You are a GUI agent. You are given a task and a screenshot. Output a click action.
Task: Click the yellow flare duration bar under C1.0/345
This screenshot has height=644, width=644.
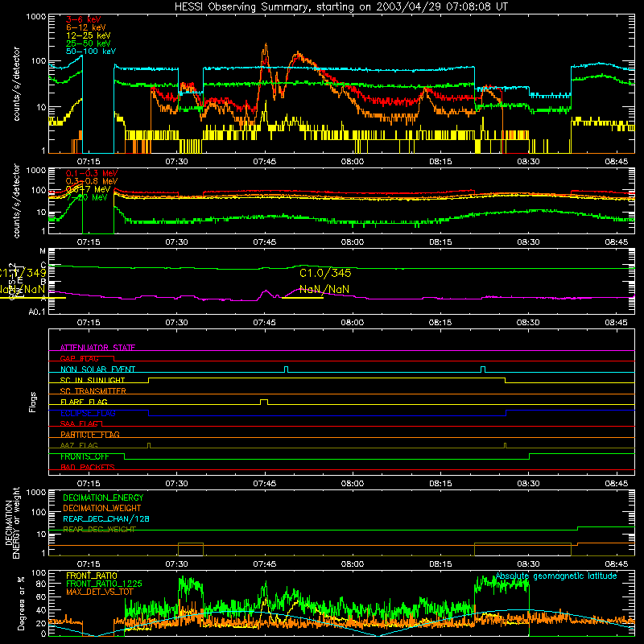pyautogui.click(x=303, y=297)
